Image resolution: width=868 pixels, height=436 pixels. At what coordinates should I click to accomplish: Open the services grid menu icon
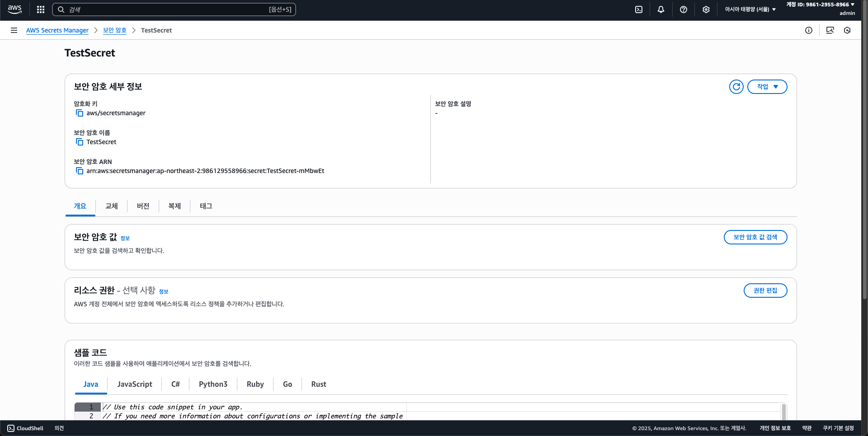coord(41,9)
